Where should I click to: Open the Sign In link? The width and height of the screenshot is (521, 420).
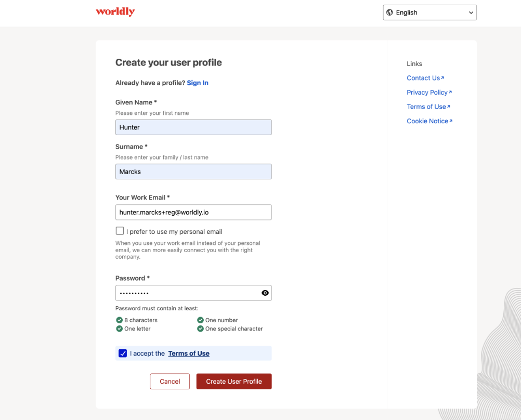(198, 83)
